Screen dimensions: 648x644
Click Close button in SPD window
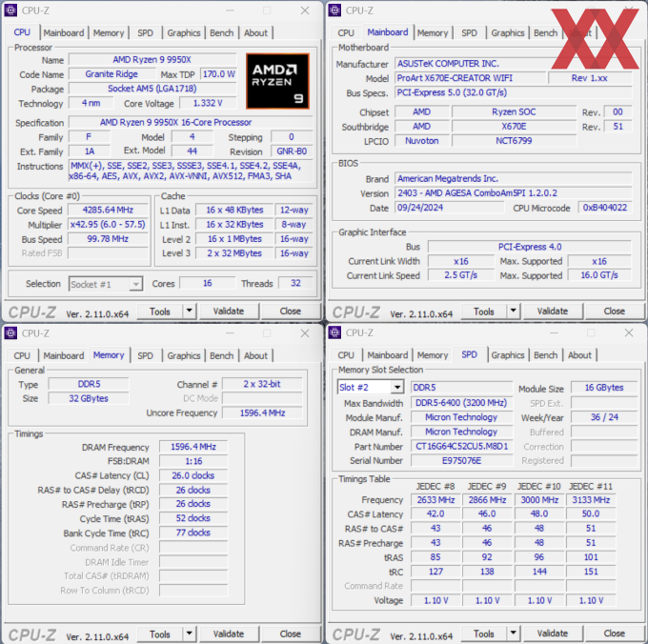click(x=615, y=634)
